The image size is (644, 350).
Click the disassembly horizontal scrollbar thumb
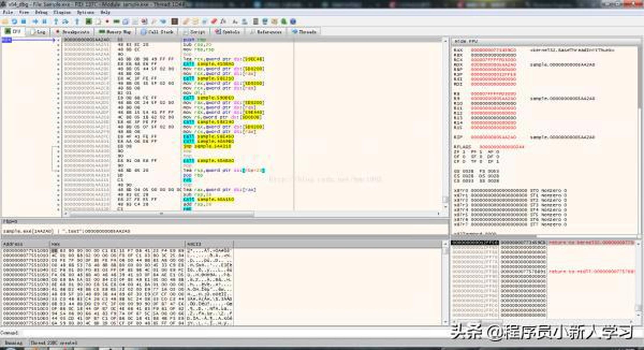(161, 214)
